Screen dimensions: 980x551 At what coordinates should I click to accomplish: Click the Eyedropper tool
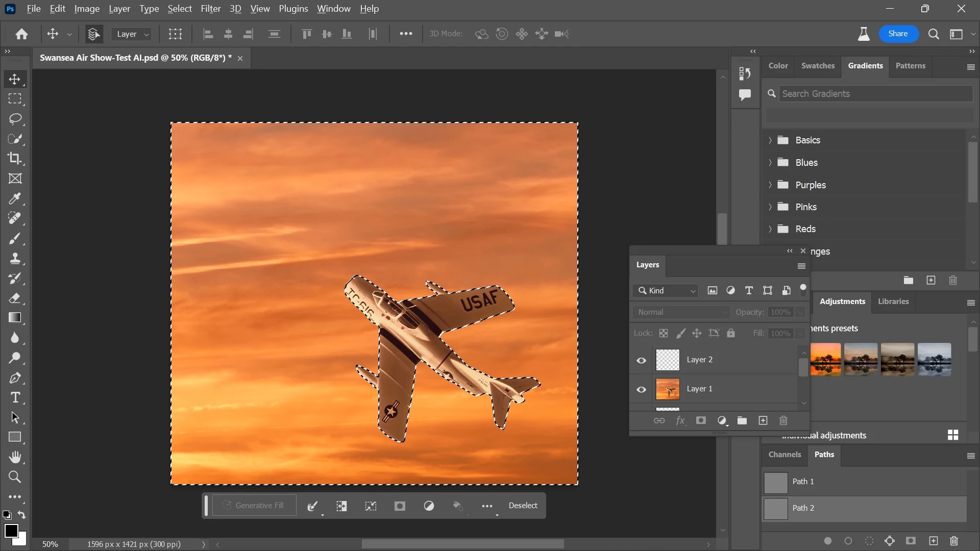click(15, 198)
